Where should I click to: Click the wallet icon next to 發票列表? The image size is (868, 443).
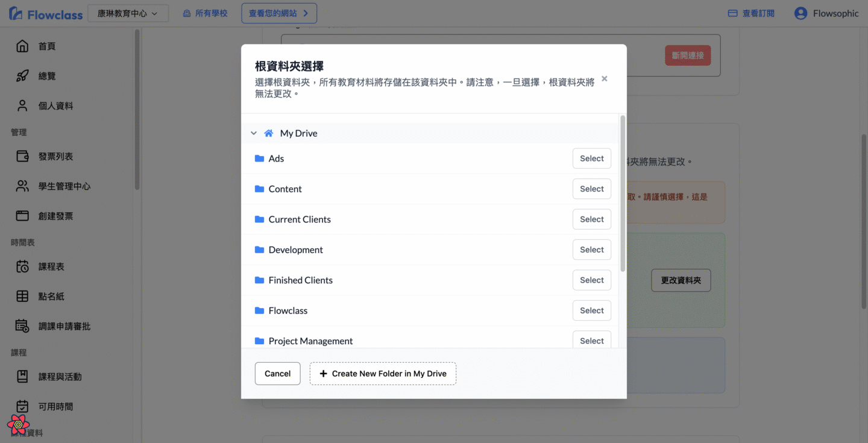pos(22,157)
